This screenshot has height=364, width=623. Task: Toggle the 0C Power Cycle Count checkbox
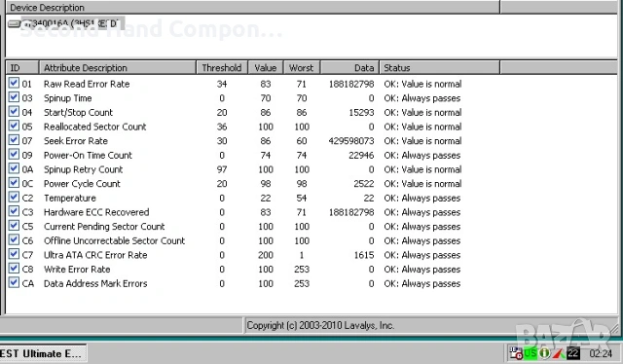click(14, 183)
